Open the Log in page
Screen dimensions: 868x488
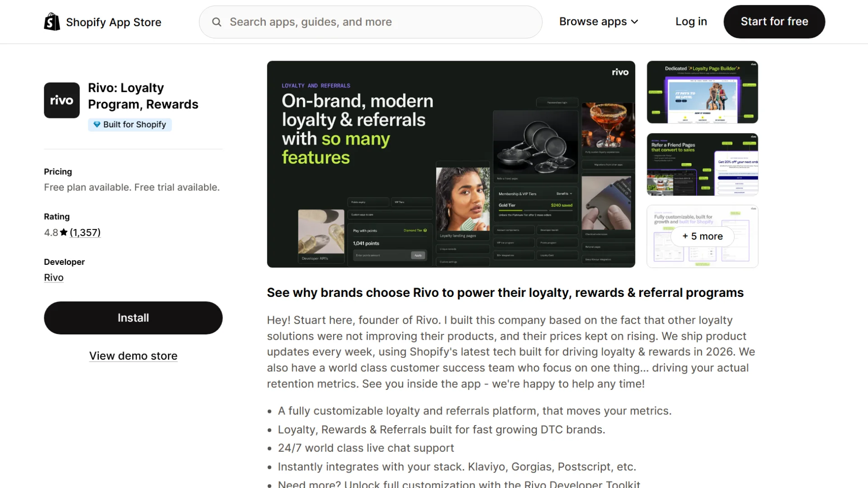coord(691,22)
